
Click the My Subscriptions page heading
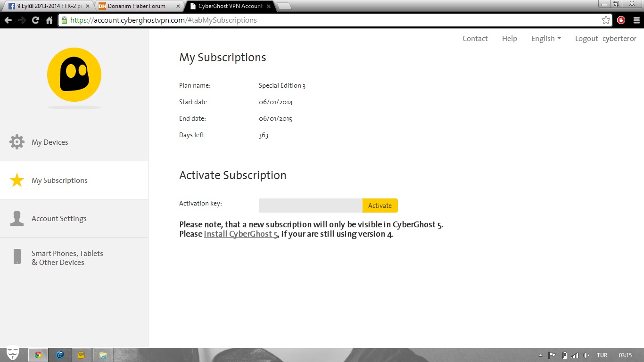click(223, 58)
